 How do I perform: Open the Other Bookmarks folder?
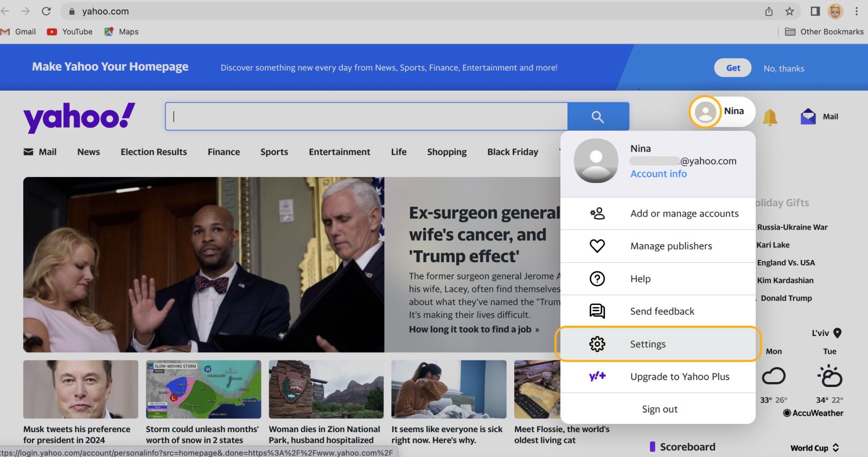pyautogui.click(x=824, y=31)
